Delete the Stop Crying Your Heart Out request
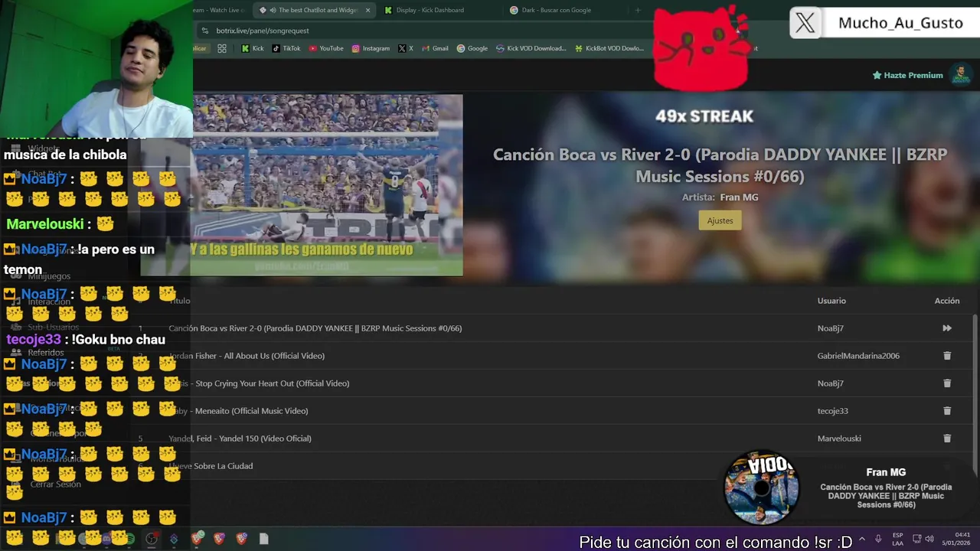The height and width of the screenshot is (551, 980). tap(947, 383)
